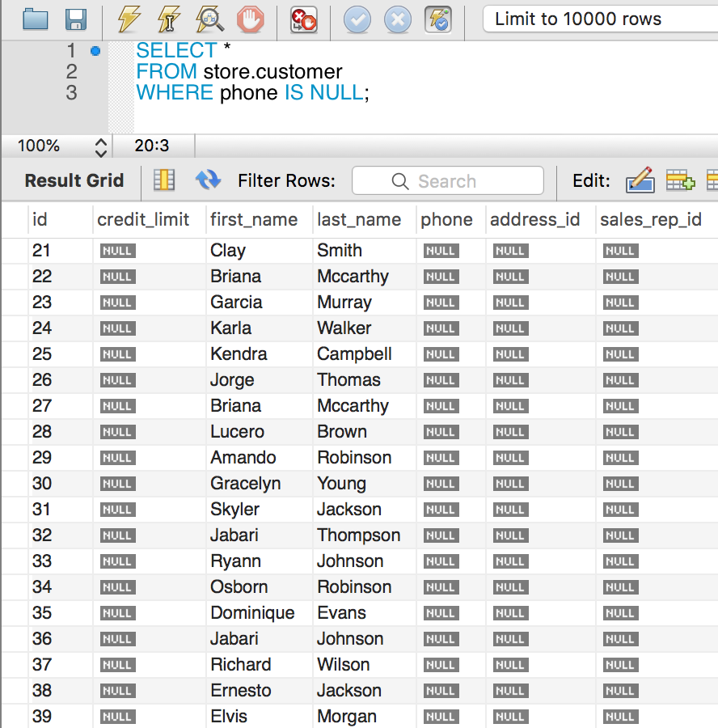Viewport: 718px width, 728px height.
Task: Open SQL script file folder icon
Action: click(36, 20)
